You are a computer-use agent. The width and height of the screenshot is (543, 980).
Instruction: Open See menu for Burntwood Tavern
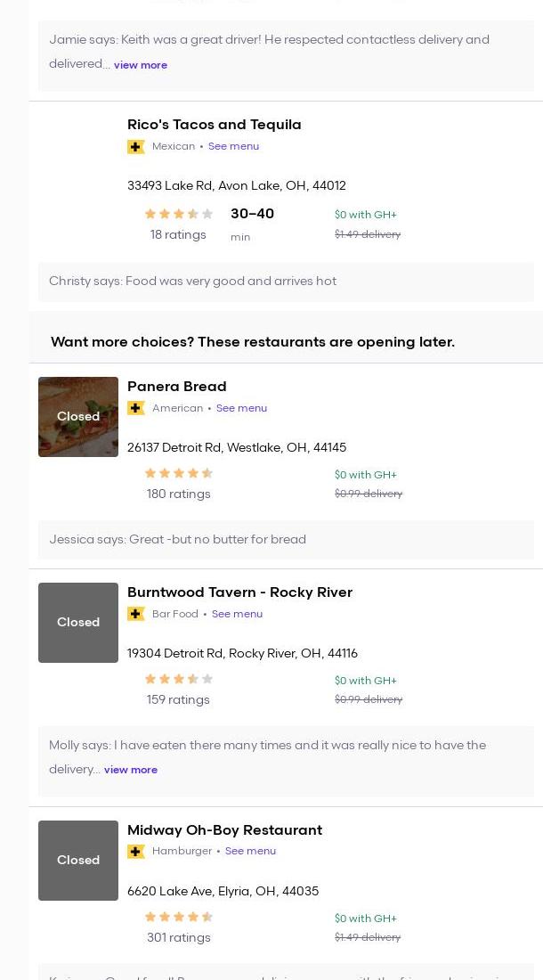pyautogui.click(x=237, y=614)
